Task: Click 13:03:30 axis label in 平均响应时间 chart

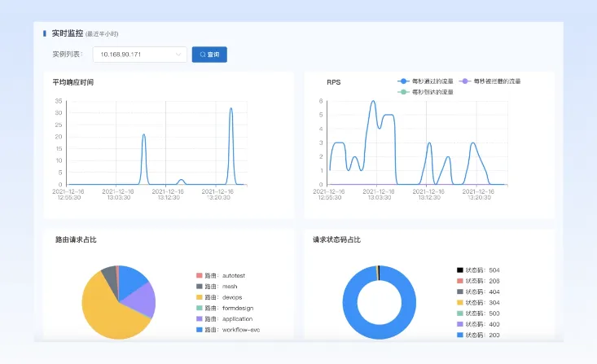Action: pos(118,198)
